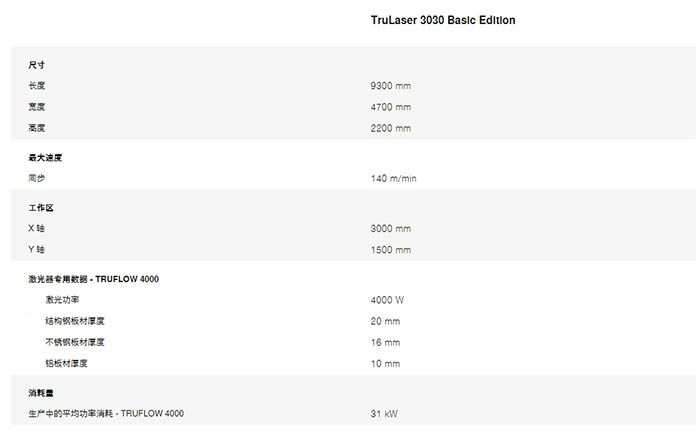Select the 尺寸 section header

pyautogui.click(x=37, y=64)
